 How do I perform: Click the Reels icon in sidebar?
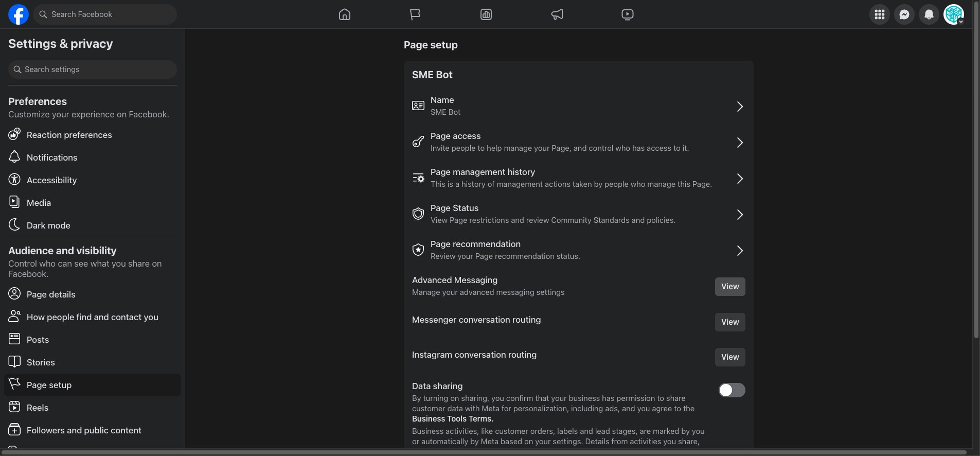[14, 407]
